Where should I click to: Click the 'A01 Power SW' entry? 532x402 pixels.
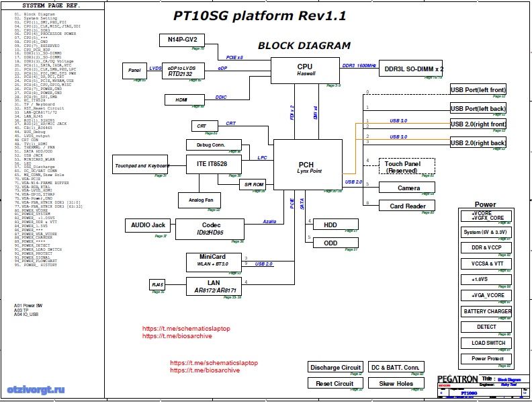click(x=28, y=306)
